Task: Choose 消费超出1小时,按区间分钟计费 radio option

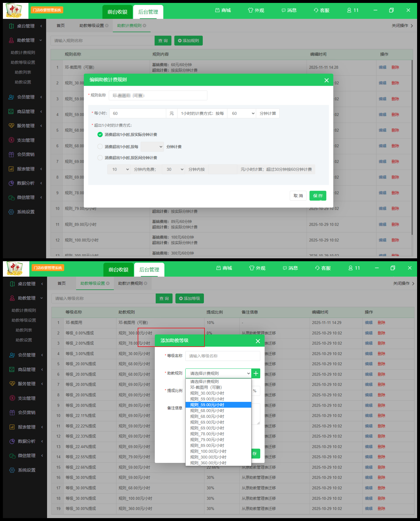Action: (100, 158)
